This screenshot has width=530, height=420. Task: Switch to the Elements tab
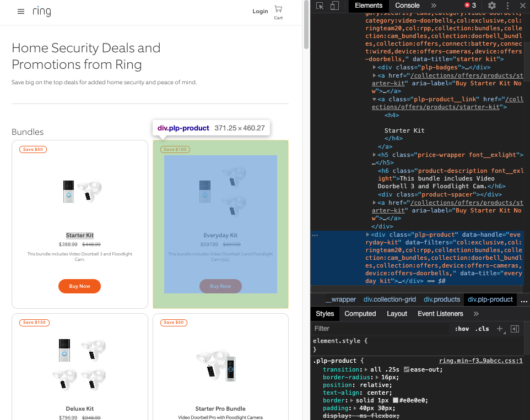click(x=369, y=6)
